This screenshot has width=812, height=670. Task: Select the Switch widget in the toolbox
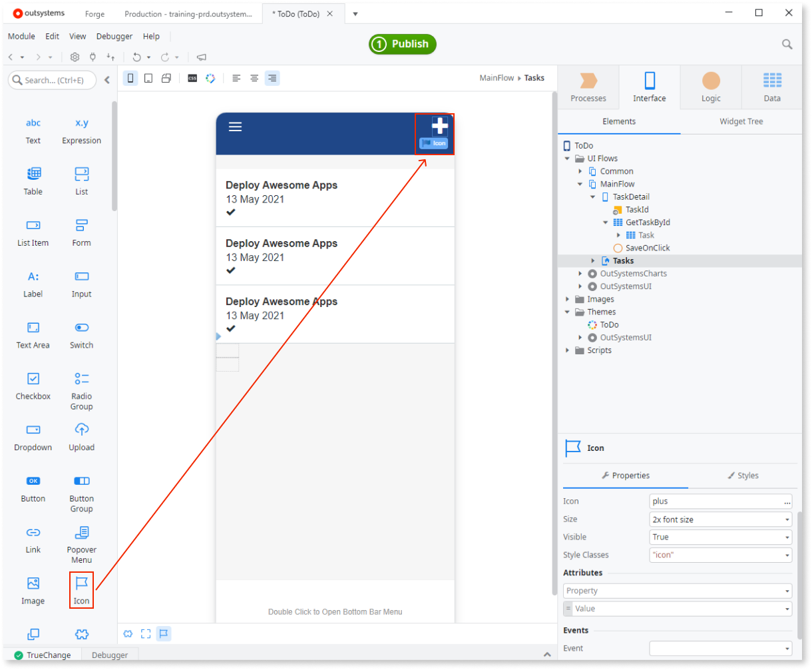pyautogui.click(x=81, y=334)
